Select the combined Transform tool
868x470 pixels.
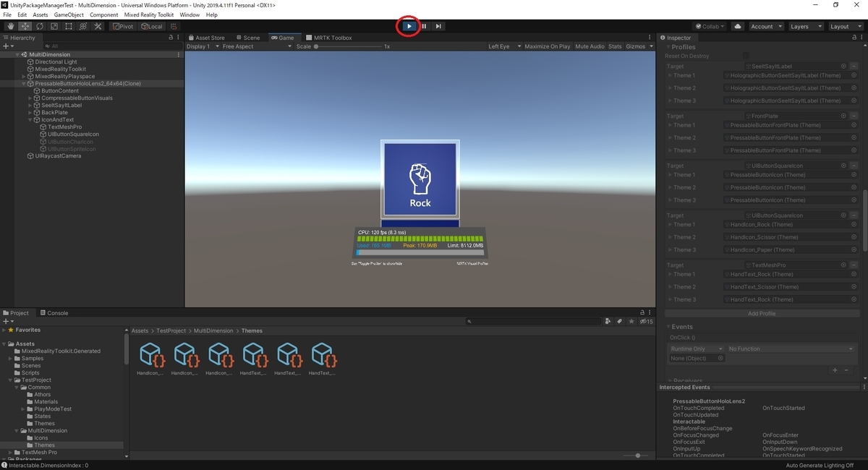[x=82, y=26]
